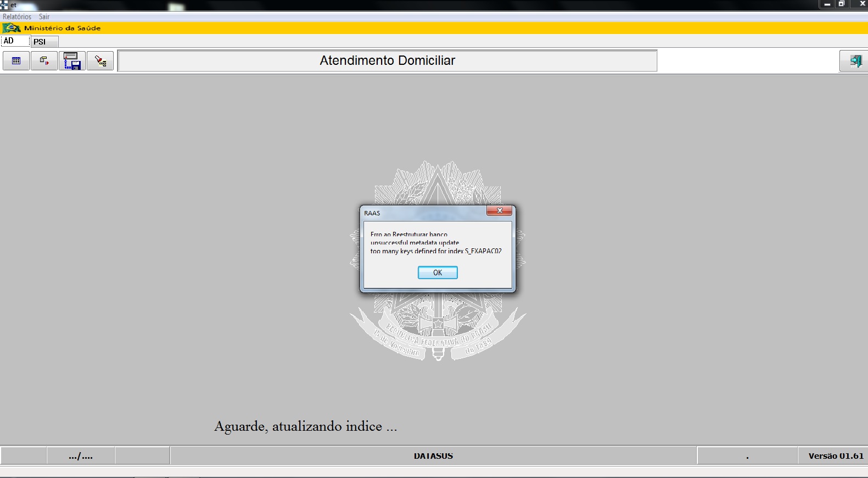This screenshot has width=868, height=478.
Task: Open the Sair menu
Action: [x=44, y=17]
